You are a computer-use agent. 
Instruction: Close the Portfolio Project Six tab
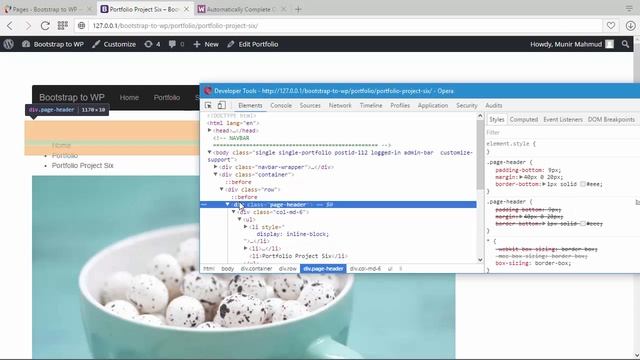(186, 9)
